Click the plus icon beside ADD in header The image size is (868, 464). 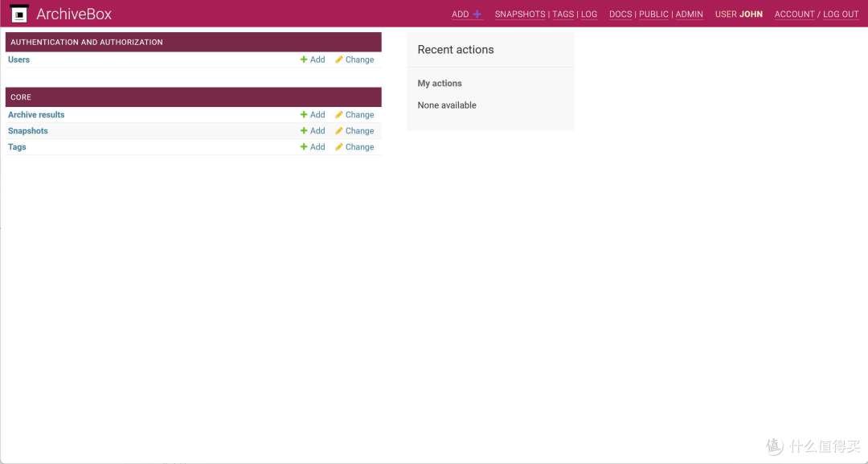point(477,14)
